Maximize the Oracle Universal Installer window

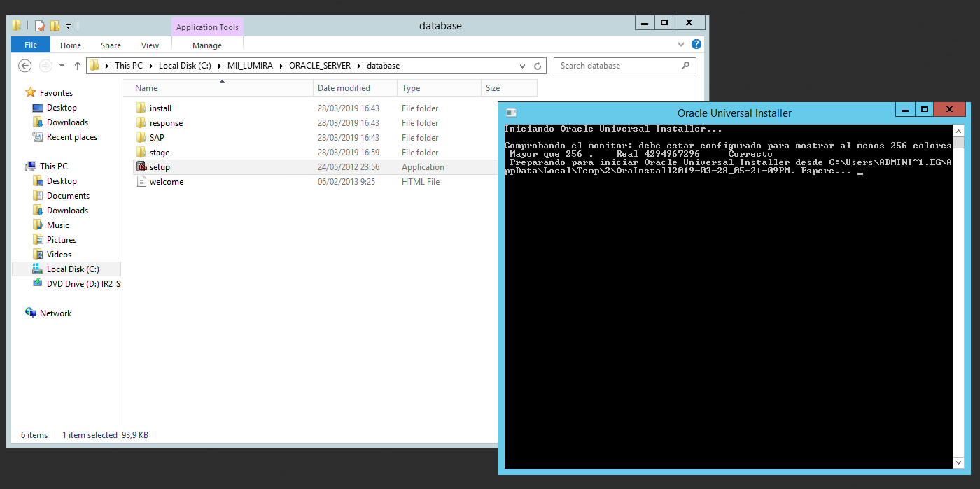925,110
